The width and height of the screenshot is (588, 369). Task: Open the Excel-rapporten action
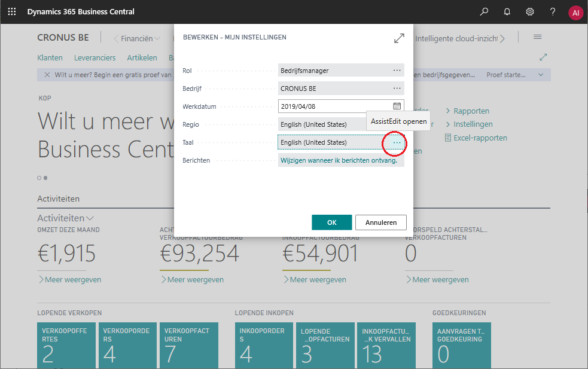coord(476,138)
